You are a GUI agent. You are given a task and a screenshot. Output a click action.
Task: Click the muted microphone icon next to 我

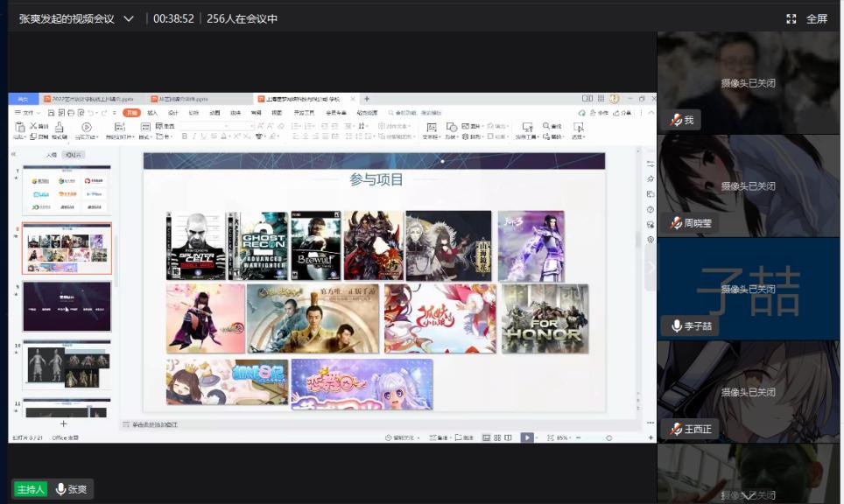point(675,120)
